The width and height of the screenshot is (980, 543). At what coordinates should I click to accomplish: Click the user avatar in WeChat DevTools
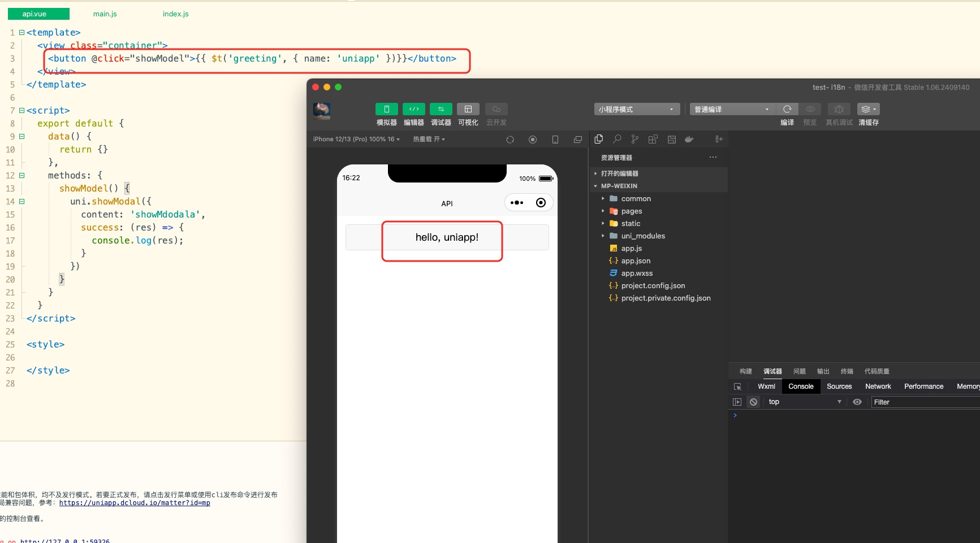pyautogui.click(x=322, y=111)
